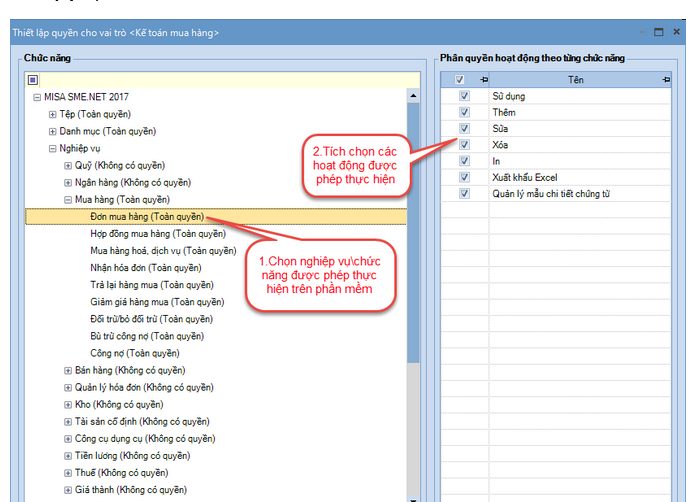
Task: Click the pin icon in the Tên column header
Action: [666, 80]
